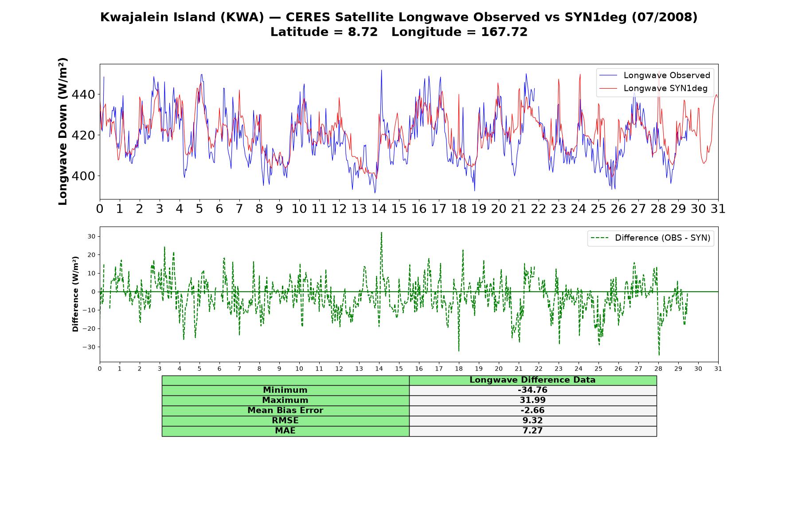Screen dimensions: 798x532
Task: Select the Maximum value 31.99 cell
Action: tap(533, 400)
